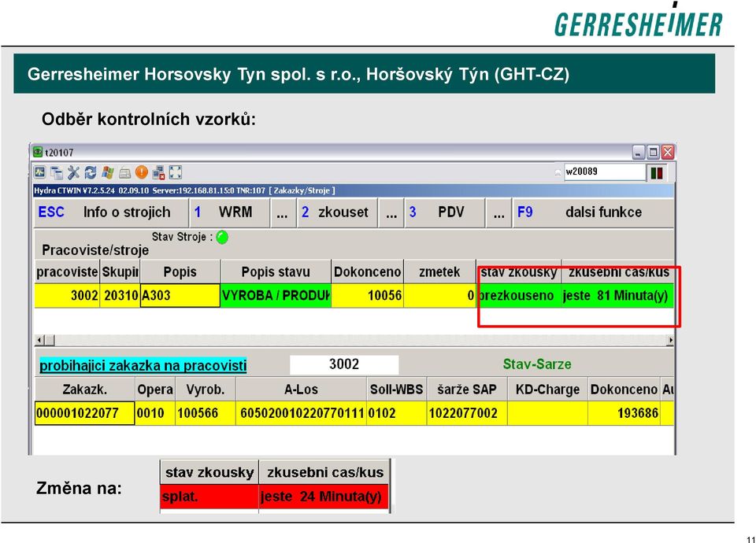756x543 pixels.
Task: Select the 1022077002 šarže SAP cell
Action: coord(467,413)
